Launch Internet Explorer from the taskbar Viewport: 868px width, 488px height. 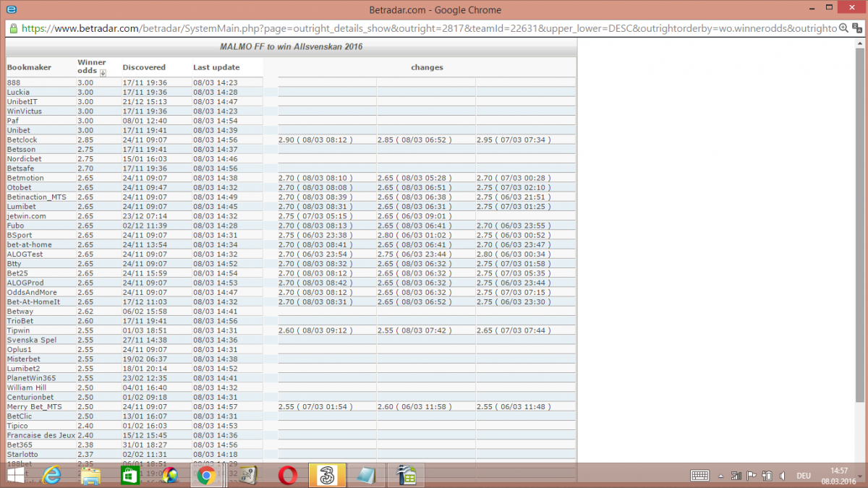point(52,475)
